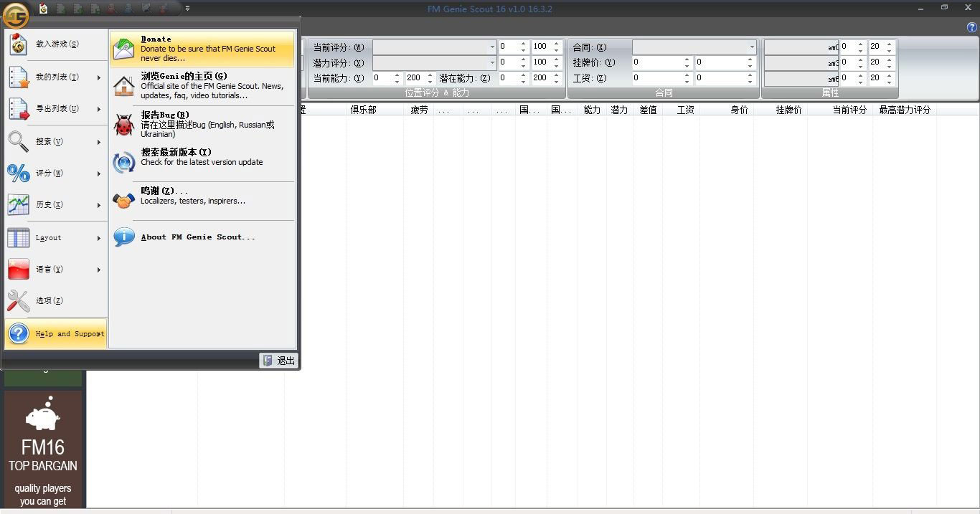Choose Donate in the help submenu
The image size is (980, 514).
pos(202,49)
